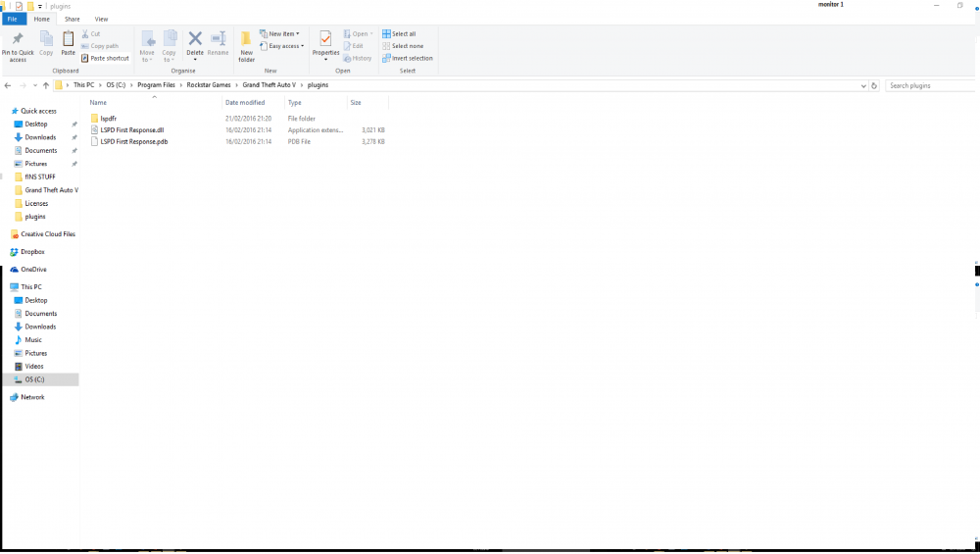The image size is (980, 554).
Task: Open Grand Theft Auto V sidebar folder
Action: coord(51,190)
